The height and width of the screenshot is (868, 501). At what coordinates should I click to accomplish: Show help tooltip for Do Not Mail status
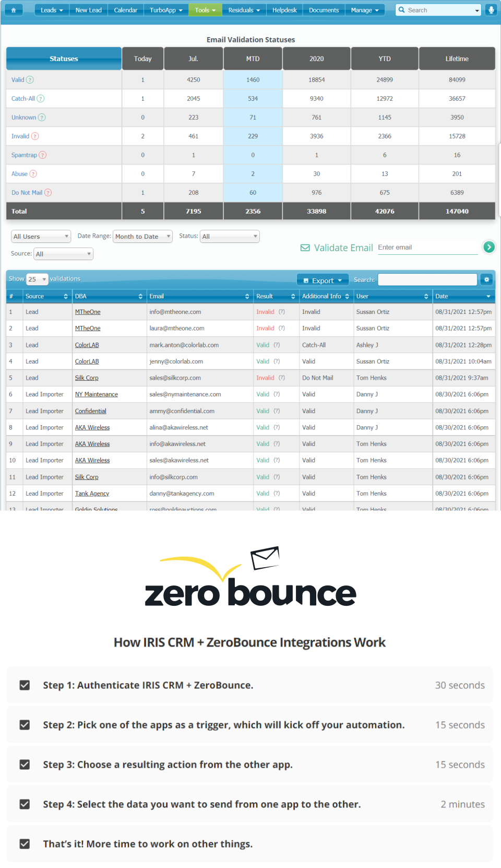48,193
